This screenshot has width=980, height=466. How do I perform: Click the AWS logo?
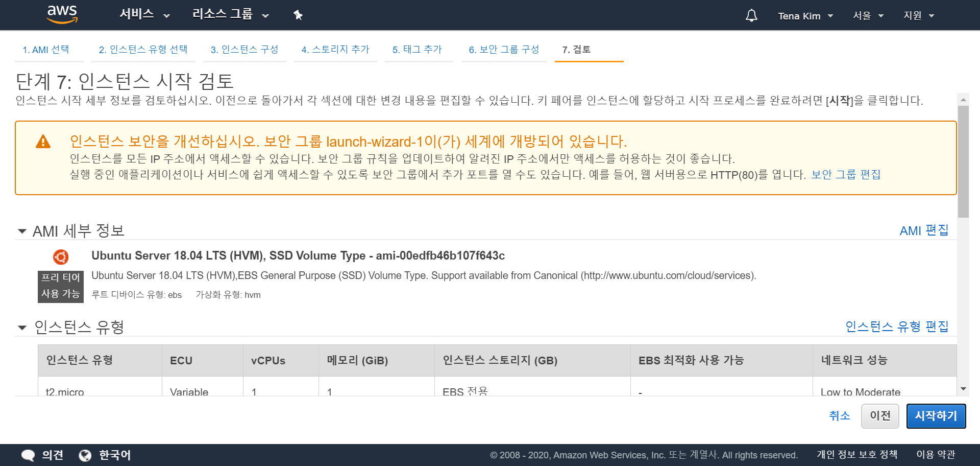click(62, 15)
